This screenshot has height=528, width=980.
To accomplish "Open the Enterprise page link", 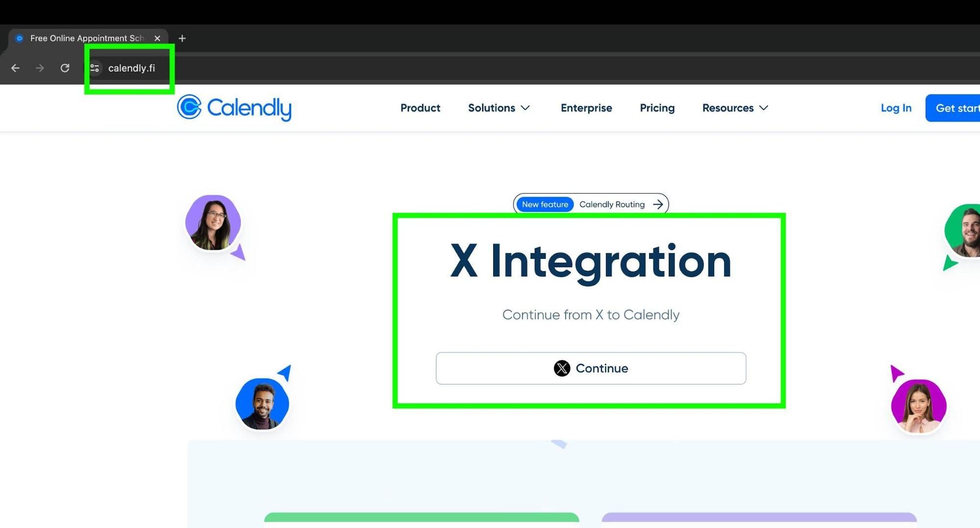I will [586, 108].
